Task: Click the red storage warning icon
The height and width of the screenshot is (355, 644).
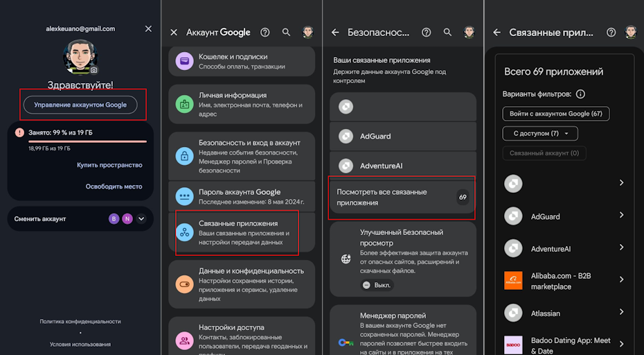Action: (19, 132)
